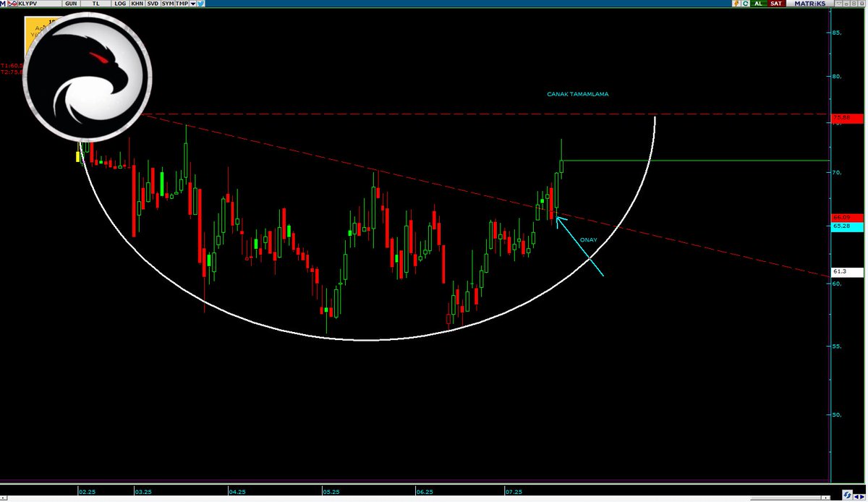The width and height of the screenshot is (868, 502).
Task: Open the TMP template button
Action: pos(182,4)
